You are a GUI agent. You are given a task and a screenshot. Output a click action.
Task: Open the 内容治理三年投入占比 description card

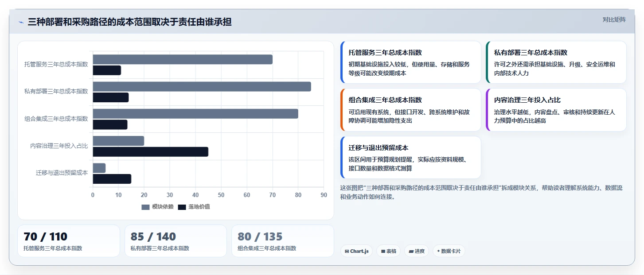click(556, 110)
